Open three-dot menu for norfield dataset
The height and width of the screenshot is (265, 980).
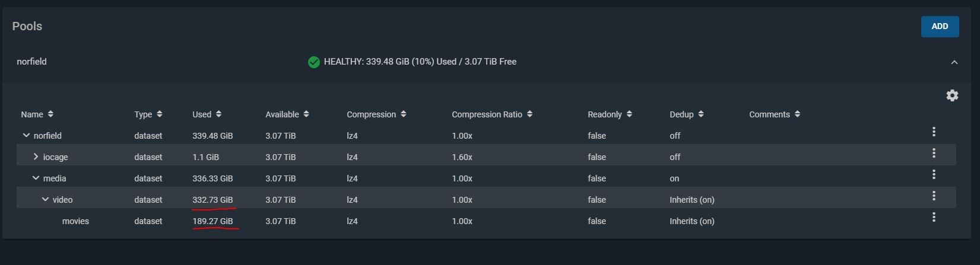pos(934,132)
